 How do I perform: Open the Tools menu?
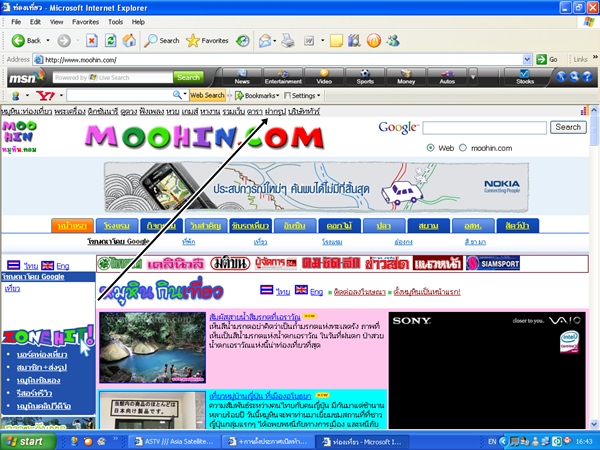click(x=115, y=21)
